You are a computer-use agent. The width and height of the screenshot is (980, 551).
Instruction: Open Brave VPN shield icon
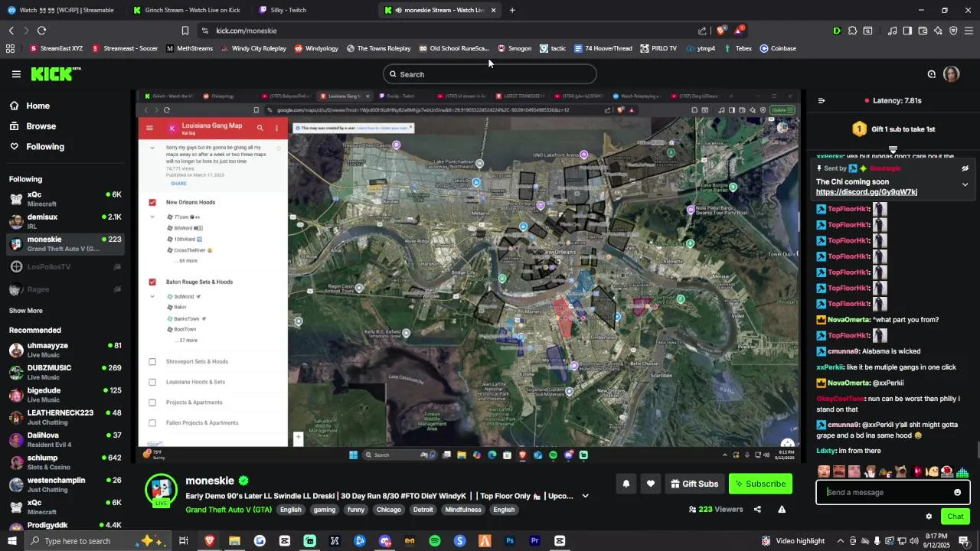tap(953, 31)
